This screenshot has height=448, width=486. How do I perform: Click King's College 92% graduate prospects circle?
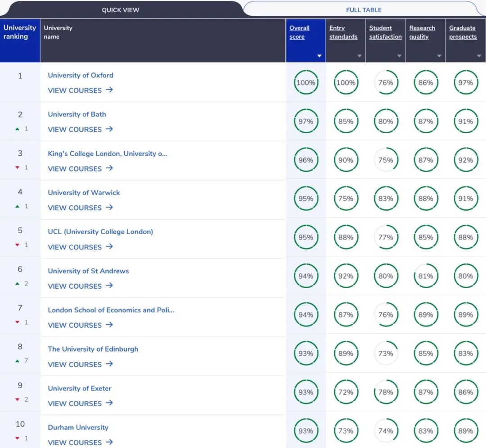pyautogui.click(x=466, y=160)
